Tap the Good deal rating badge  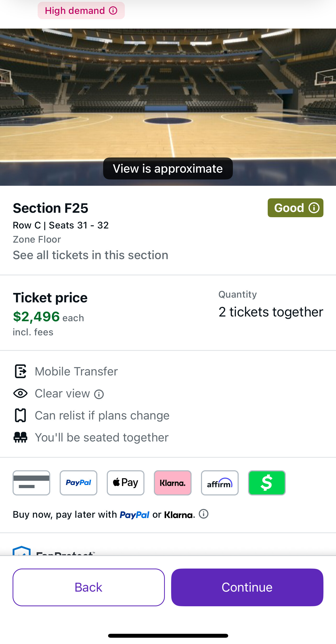coord(289,208)
